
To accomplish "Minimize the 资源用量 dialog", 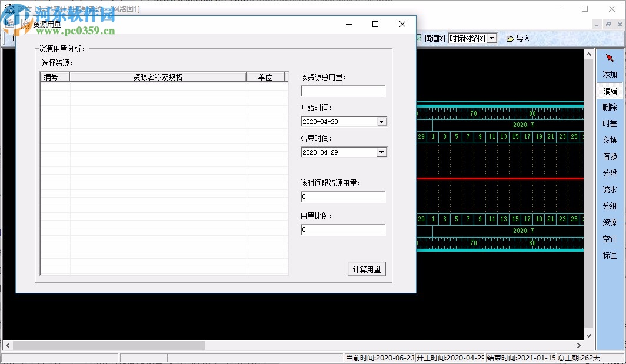I will coord(349,24).
